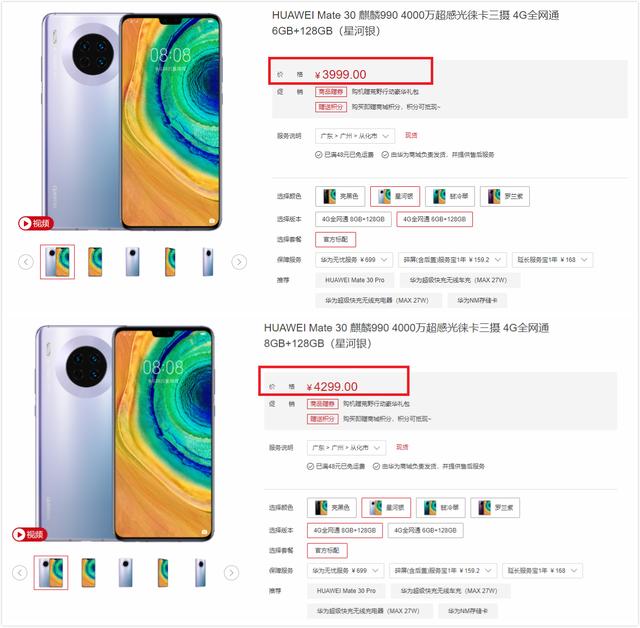Show next thumbnails in bottom product gallery
This screenshot has height=628, width=640.
(x=231, y=573)
